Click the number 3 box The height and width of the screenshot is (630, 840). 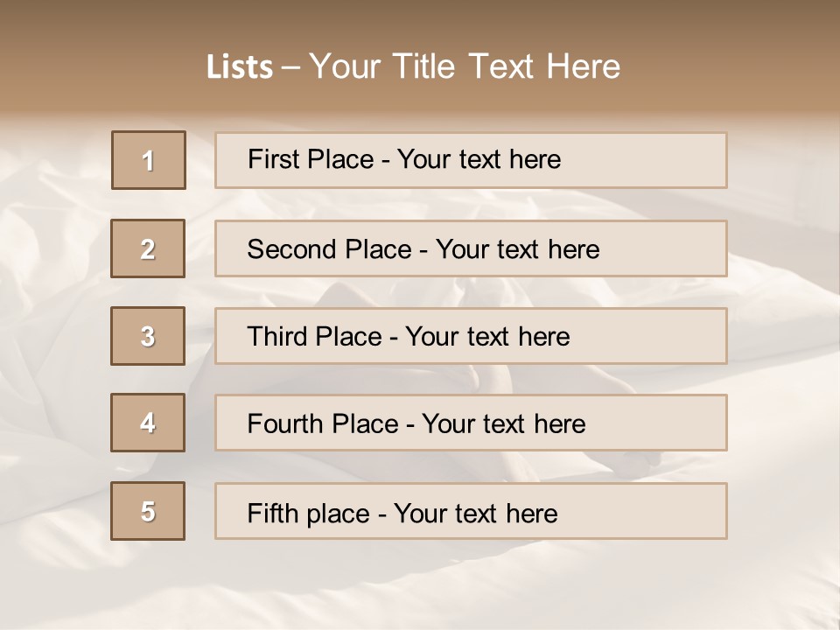(x=148, y=336)
